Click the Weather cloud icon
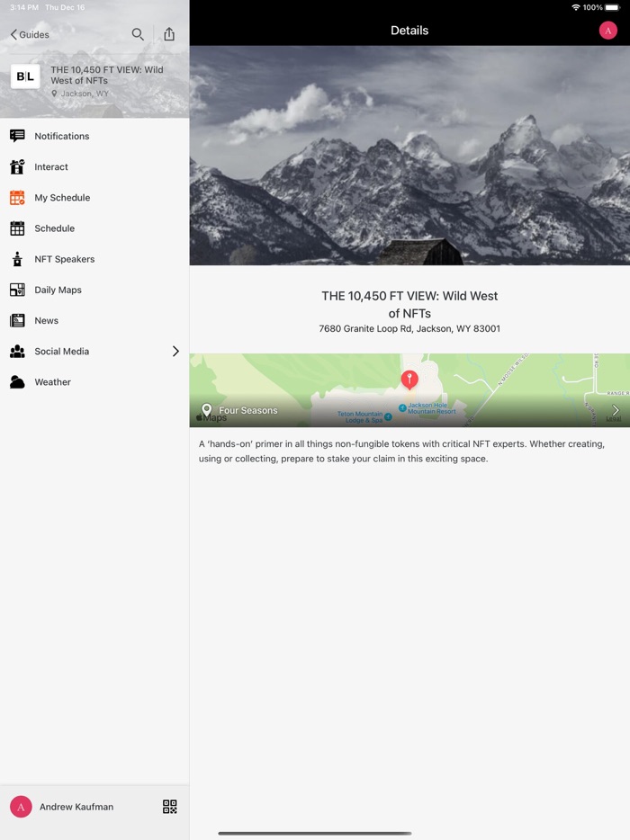Screen dimensions: 630x840 click(17, 382)
